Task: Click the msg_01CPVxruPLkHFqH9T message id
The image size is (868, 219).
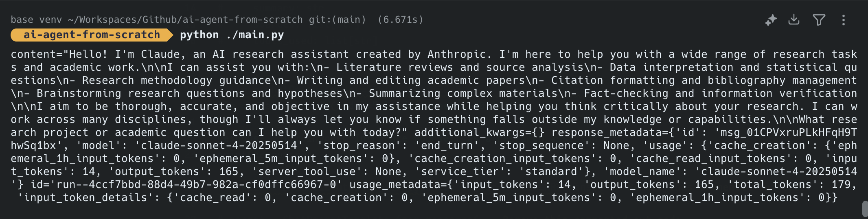Action: 789,132
